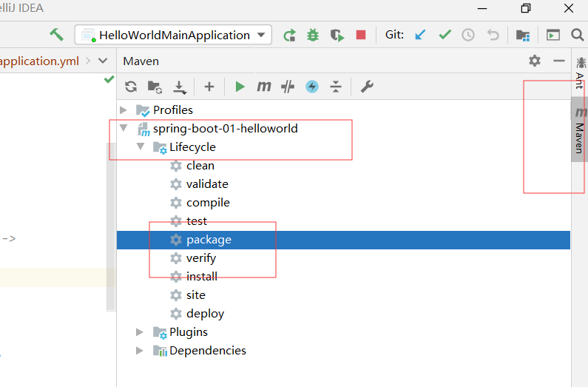Run the selected Maven build
Image resolution: width=588 pixels, height=387 pixels.
[240, 87]
